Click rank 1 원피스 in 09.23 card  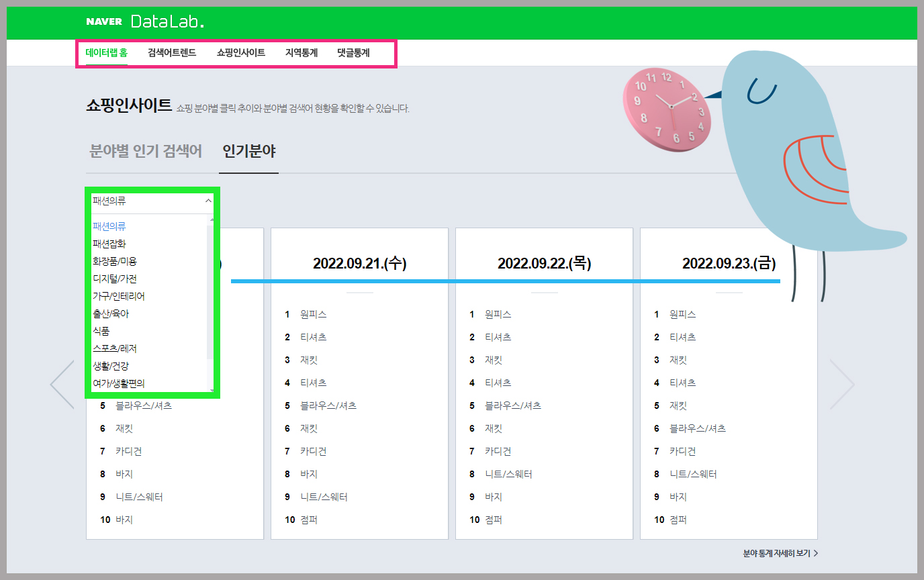pyautogui.click(x=683, y=314)
